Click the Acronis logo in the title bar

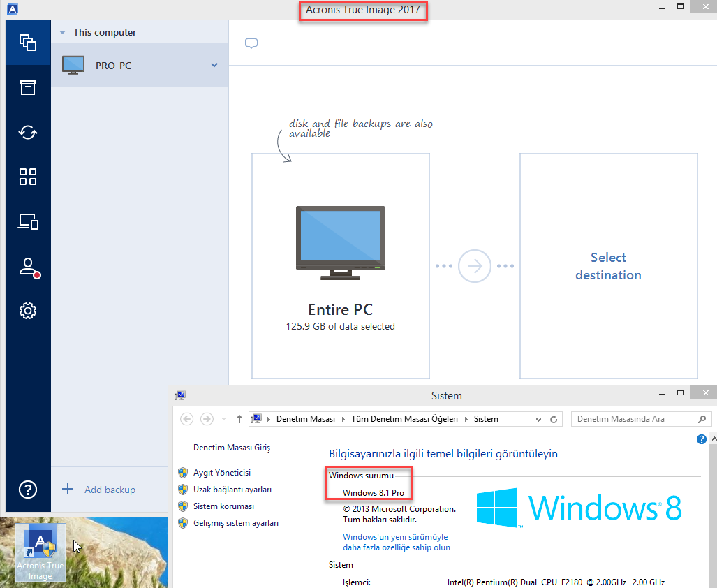click(13, 8)
